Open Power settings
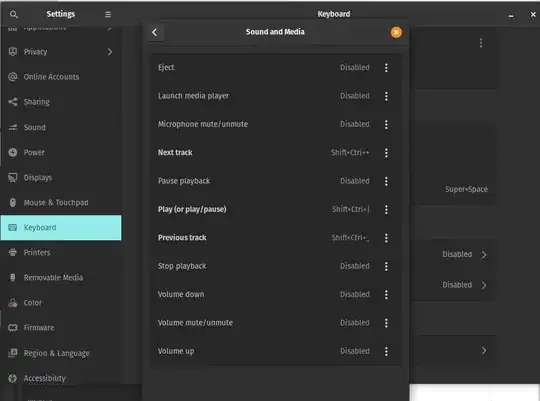This screenshot has width=540, height=401. point(61,152)
